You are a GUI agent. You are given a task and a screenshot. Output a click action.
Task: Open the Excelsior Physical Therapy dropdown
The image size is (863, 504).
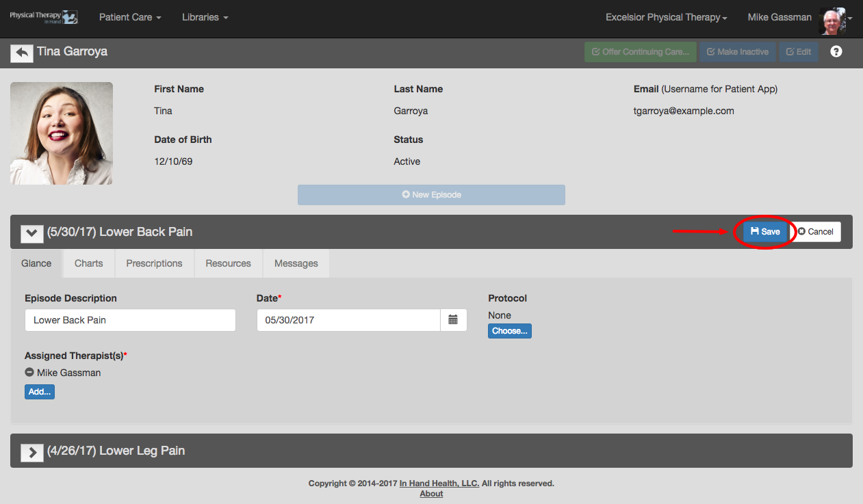pyautogui.click(x=665, y=17)
